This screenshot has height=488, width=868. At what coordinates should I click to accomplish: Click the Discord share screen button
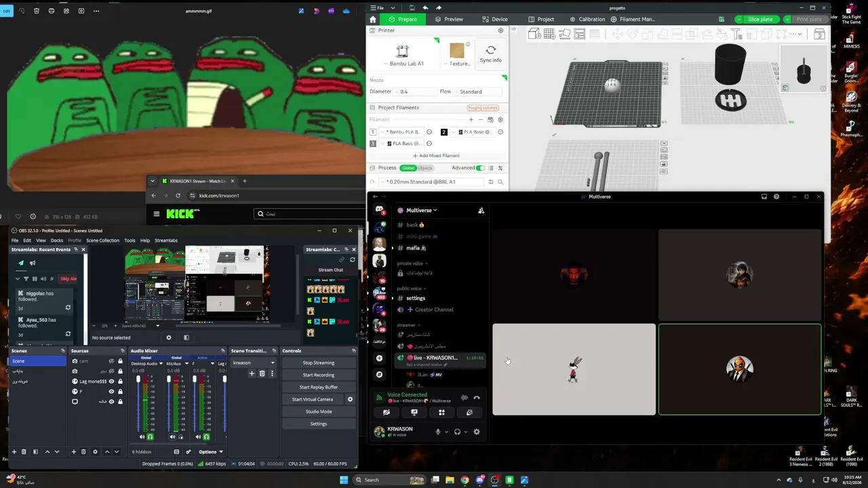[x=414, y=412]
